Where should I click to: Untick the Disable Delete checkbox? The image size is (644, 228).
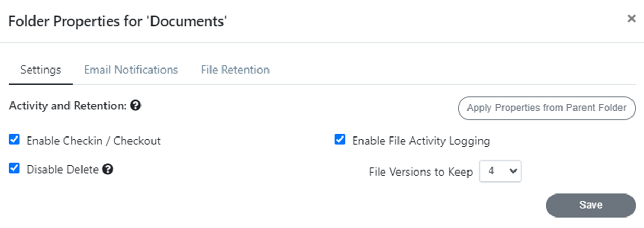(15, 168)
